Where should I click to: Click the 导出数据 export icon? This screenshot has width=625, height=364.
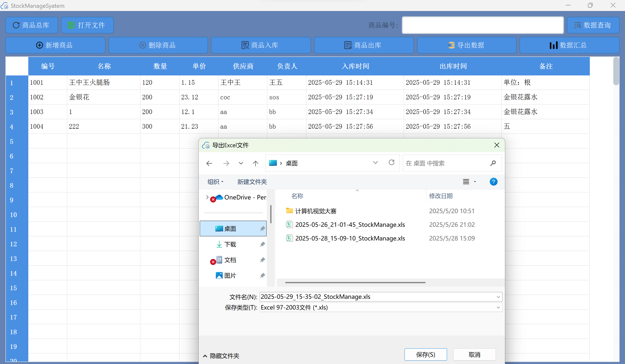click(452, 45)
